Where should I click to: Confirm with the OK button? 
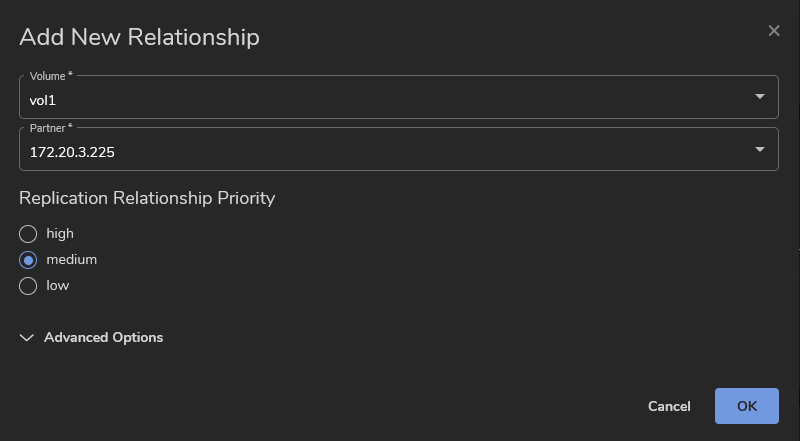pos(746,406)
